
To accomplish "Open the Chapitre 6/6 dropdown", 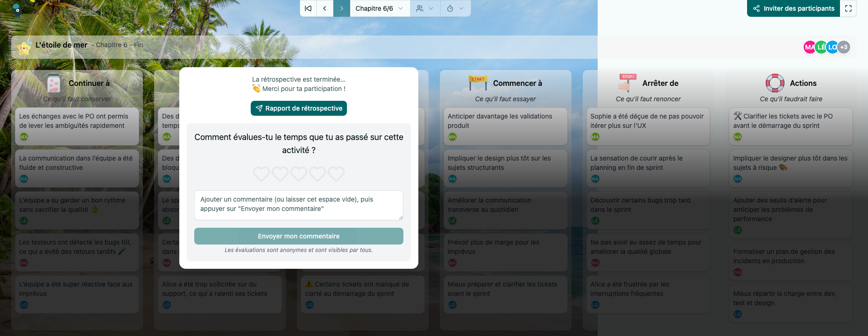I will pos(380,8).
